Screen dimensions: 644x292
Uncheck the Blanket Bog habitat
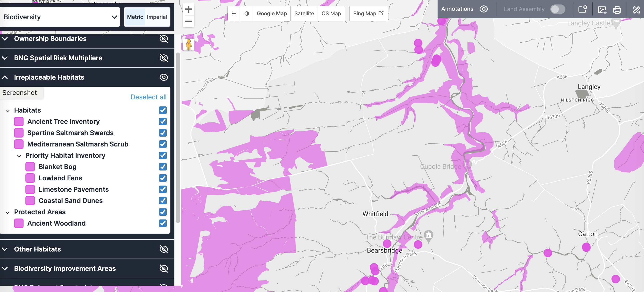tap(163, 166)
